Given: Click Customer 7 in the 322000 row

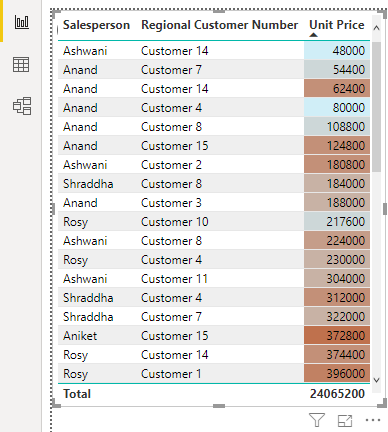Looking at the screenshot, I should [x=171, y=317].
